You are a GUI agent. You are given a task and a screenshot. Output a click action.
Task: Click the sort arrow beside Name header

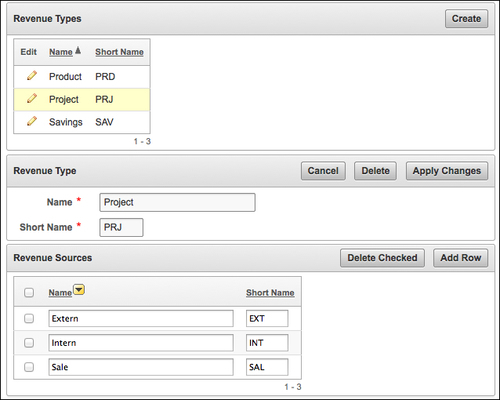[x=78, y=51]
